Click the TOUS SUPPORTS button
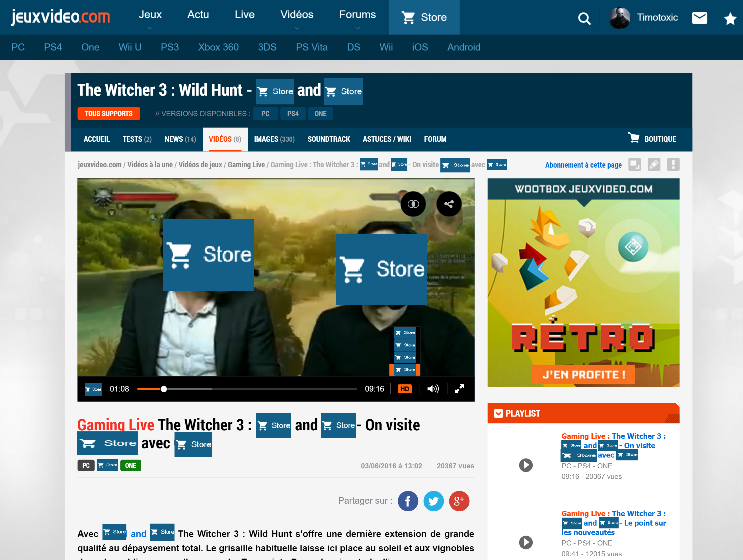743x560 pixels. (x=108, y=114)
